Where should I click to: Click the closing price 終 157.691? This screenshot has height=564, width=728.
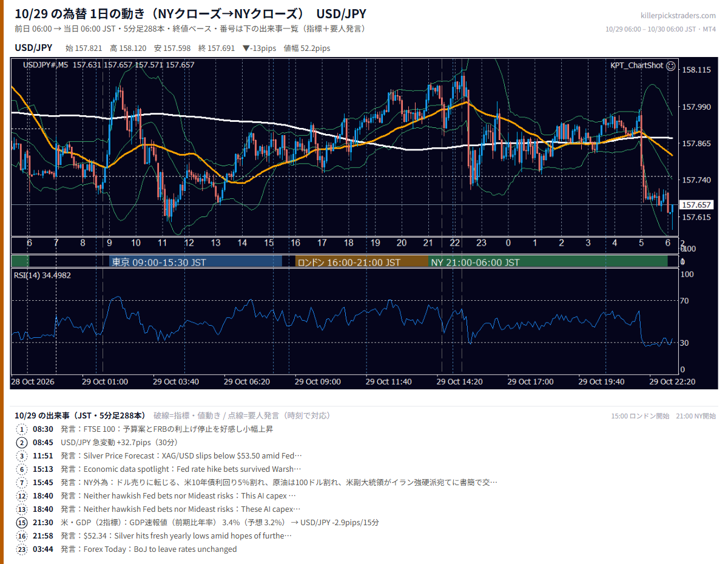217,48
